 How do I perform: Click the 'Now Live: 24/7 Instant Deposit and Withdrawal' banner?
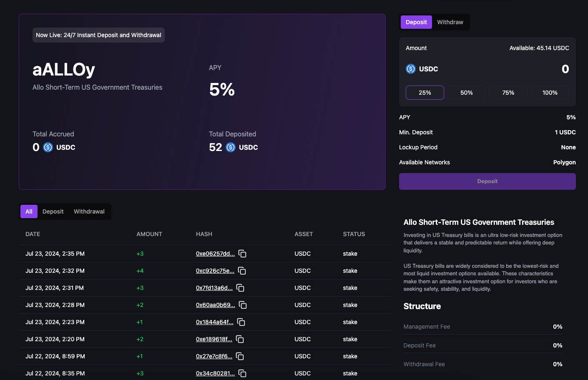click(x=98, y=35)
